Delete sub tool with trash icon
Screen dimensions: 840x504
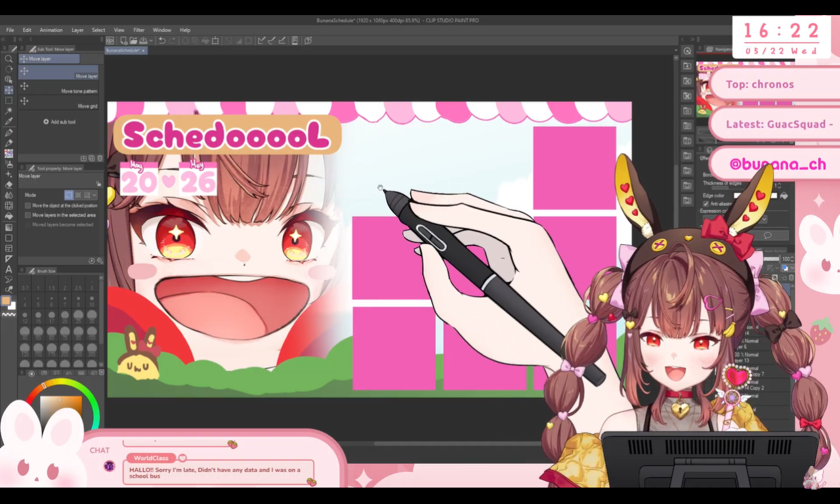pyautogui.click(x=99, y=158)
